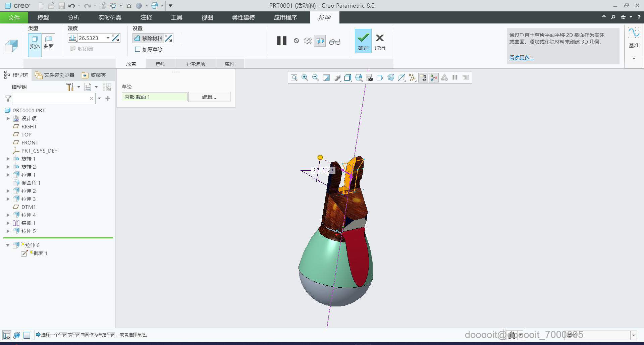Pause the feature with the pause icon

(x=281, y=41)
